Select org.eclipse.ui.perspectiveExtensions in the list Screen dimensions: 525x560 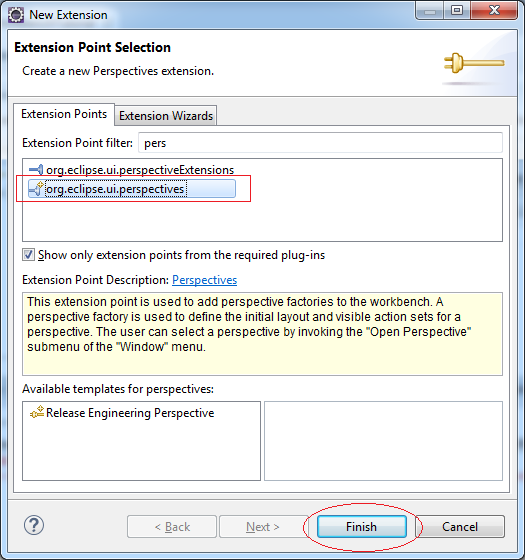[140, 170]
